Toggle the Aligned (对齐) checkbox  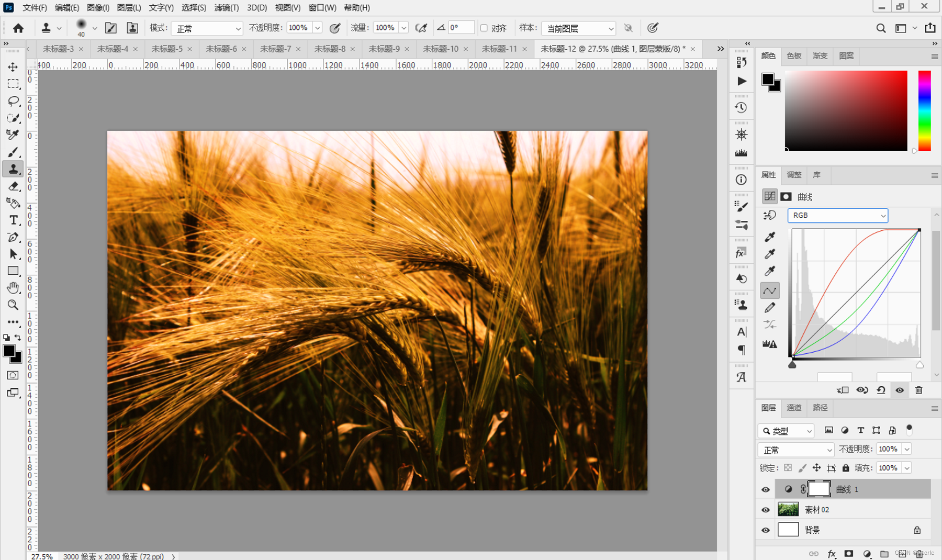tap(484, 28)
